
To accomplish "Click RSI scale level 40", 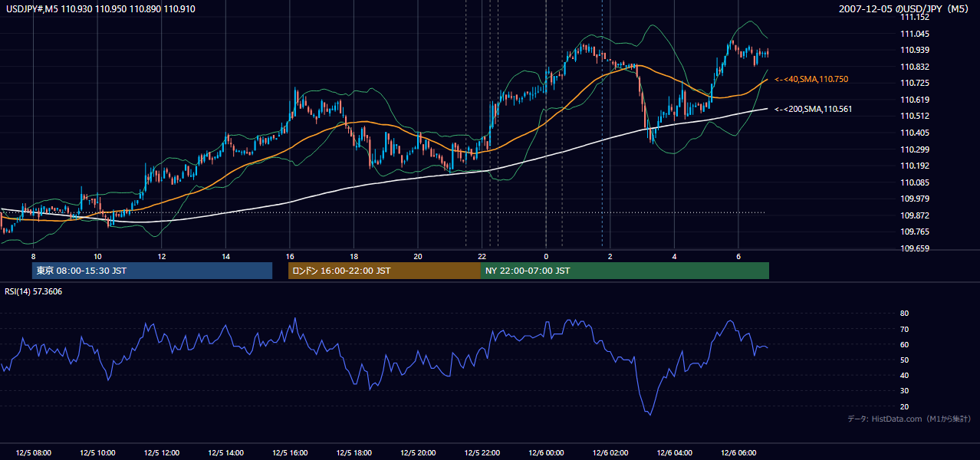I will pos(904,375).
